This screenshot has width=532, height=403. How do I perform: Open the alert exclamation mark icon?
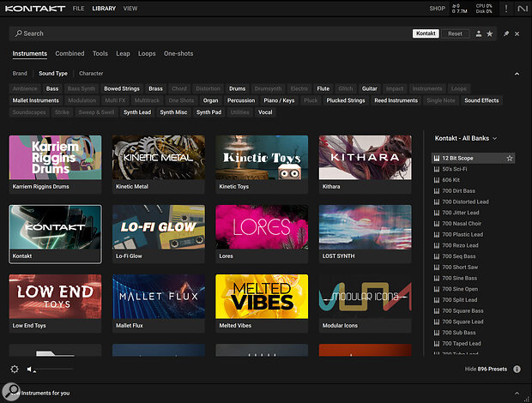tap(505, 9)
